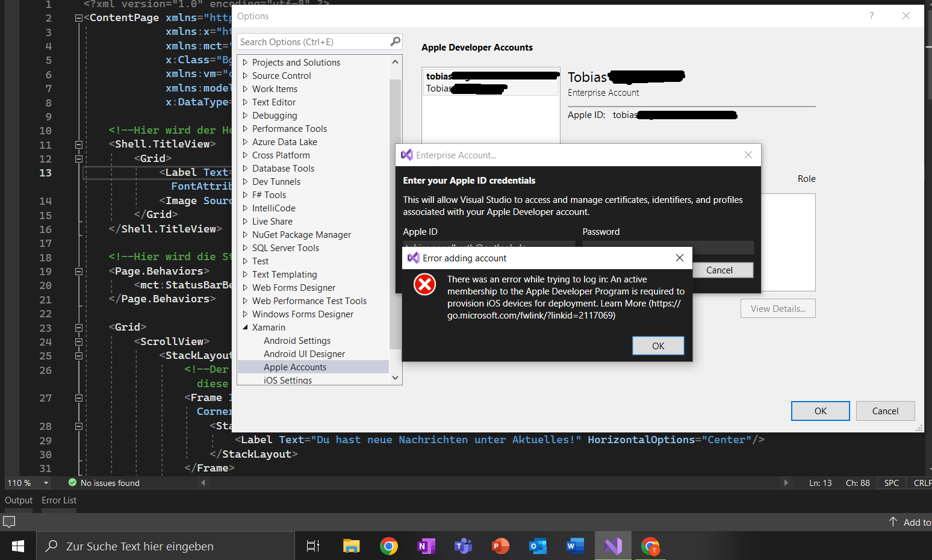Open Outlook from taskbar
This screenshot has width=932, height=560.
click(x=538, y=546)
